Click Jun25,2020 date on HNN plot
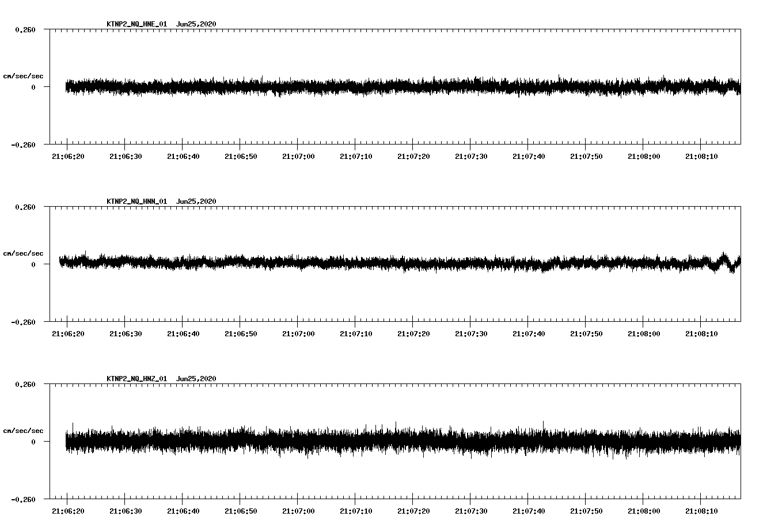The width and height of the screenshot is (782, 532). tap(196, 202)
